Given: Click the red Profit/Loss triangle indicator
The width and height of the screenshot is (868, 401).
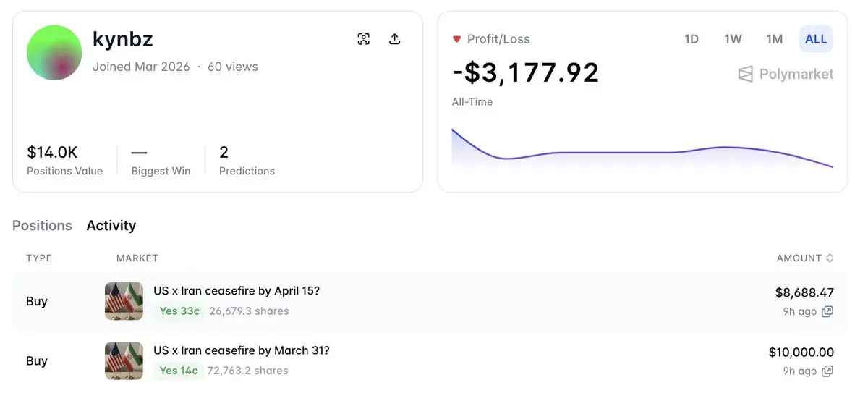Looking at the screenshot, I should pos(456,39).
